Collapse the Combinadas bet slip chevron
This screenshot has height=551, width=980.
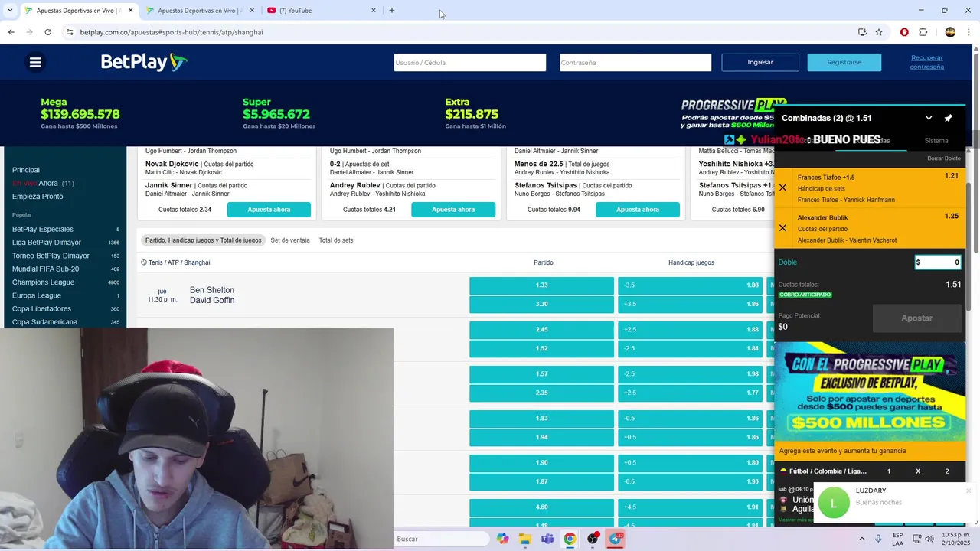(x=929, y=118)
